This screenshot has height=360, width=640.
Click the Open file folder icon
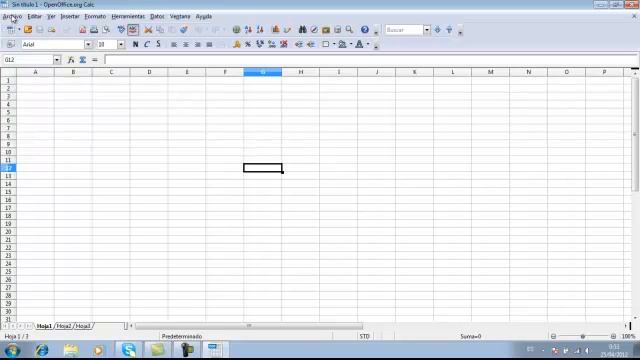[x=28, y=30]
